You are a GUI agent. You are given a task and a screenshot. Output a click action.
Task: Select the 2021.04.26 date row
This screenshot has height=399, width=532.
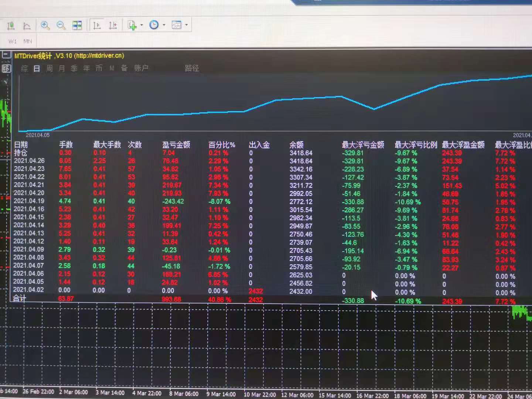click(29, 161)
